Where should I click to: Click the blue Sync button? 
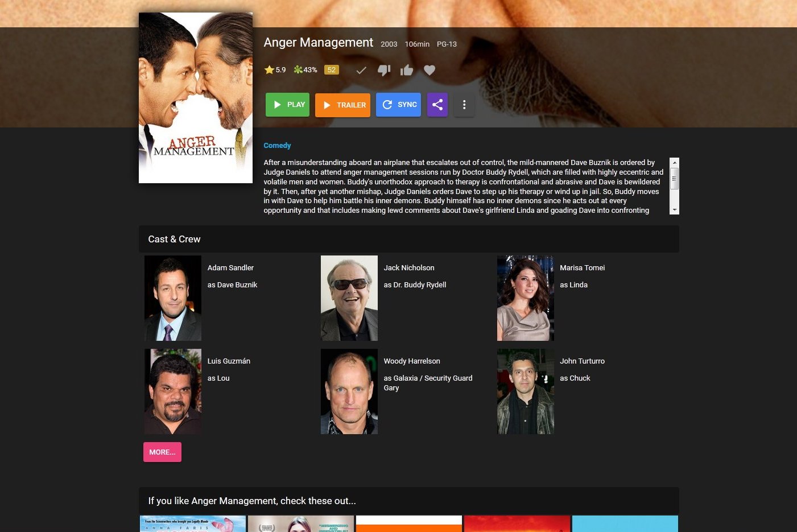[x=398, y=105]
